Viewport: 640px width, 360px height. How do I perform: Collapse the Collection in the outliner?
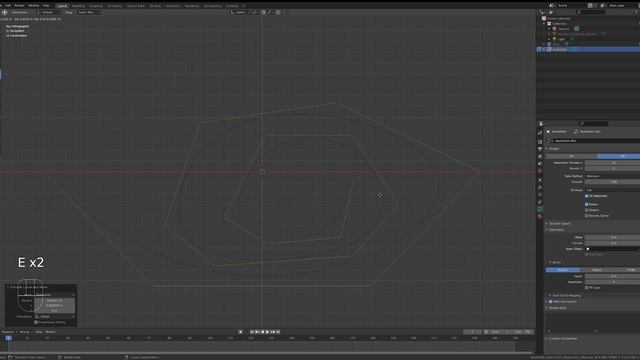coord(544,24)
